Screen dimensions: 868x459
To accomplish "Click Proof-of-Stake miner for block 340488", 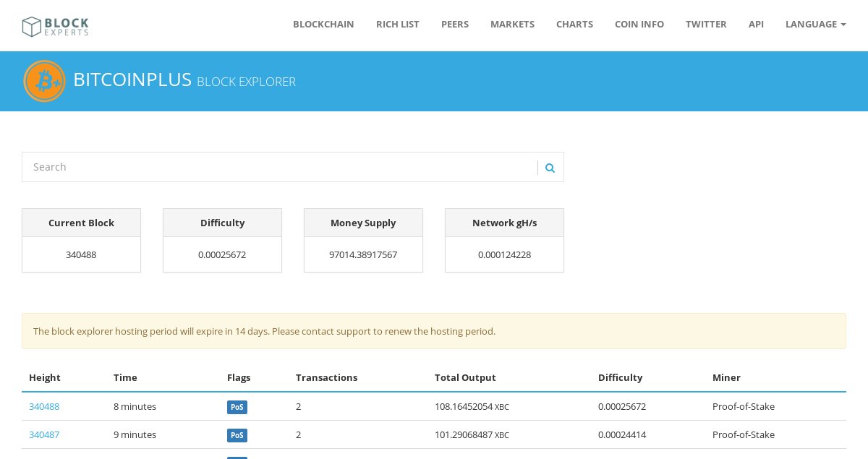I will [744, 406].
